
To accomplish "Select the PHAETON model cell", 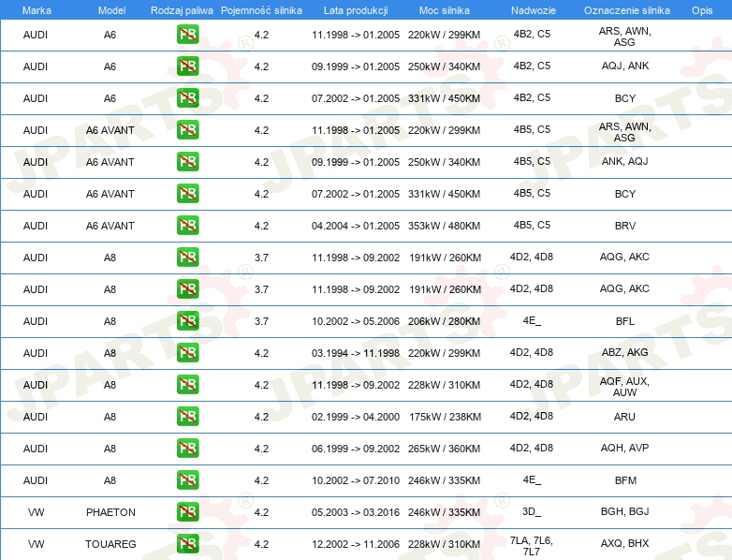I will (110, 512).
